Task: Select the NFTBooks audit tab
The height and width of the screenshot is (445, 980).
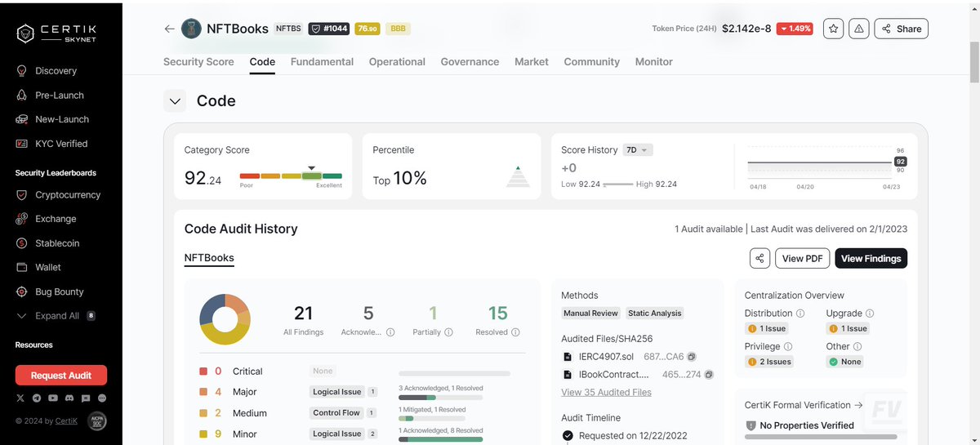Action: 209,258
